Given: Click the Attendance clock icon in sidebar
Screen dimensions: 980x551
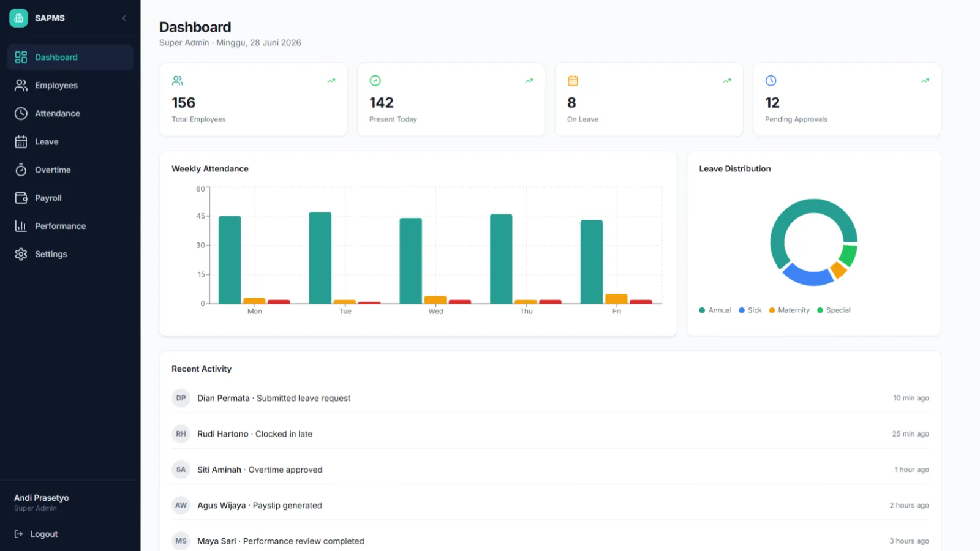Looking at the screenshot, I should point(21,113).
